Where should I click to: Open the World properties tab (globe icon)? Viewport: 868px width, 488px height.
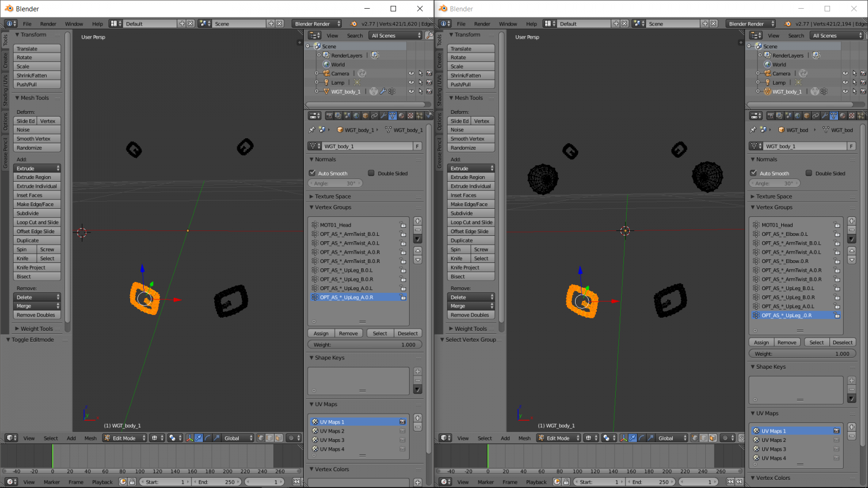pyautogui.click(x=356, y=115)
